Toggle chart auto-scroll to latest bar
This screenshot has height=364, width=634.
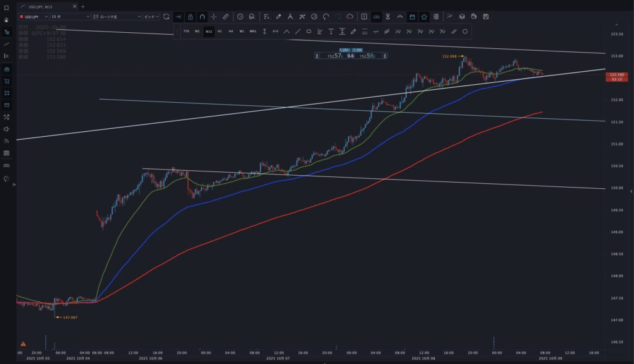tap(178, 17)
